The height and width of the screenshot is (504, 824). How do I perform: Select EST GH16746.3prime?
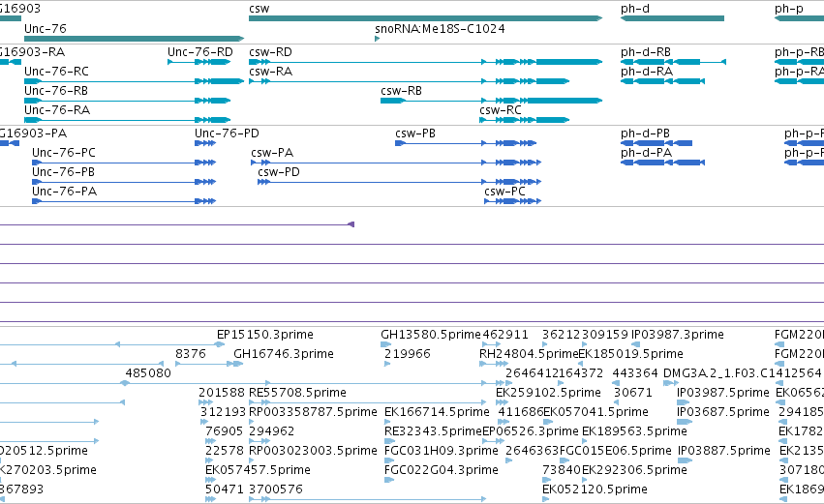(x=284, y=354)
